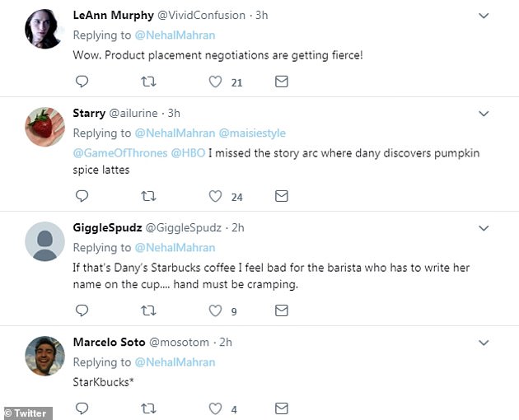The image size is (519, 420).
Task: Like GiggleSpudz's tweet with 9 likes
Action: tap(216, 310)
